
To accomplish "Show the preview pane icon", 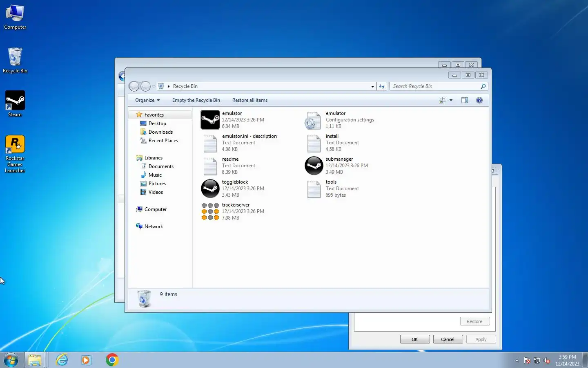I will click(x=465, y=100).
